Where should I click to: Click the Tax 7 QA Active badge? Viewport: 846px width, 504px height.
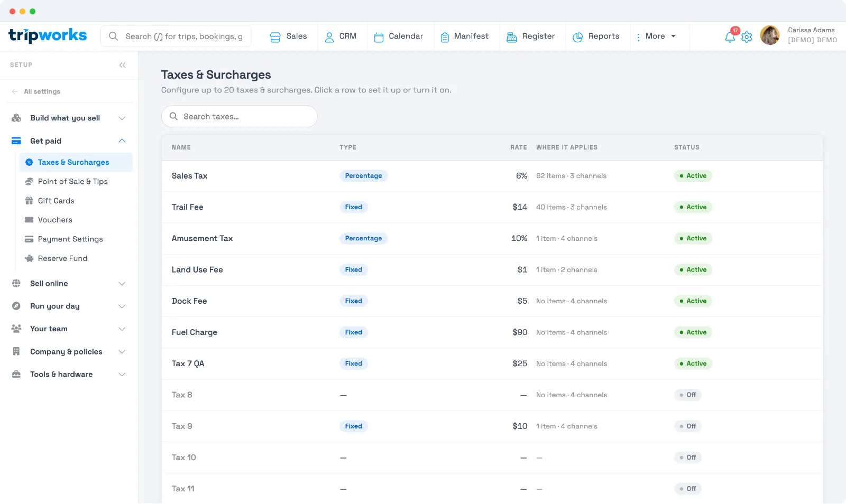pyautogui.click(x=693, y=363)
